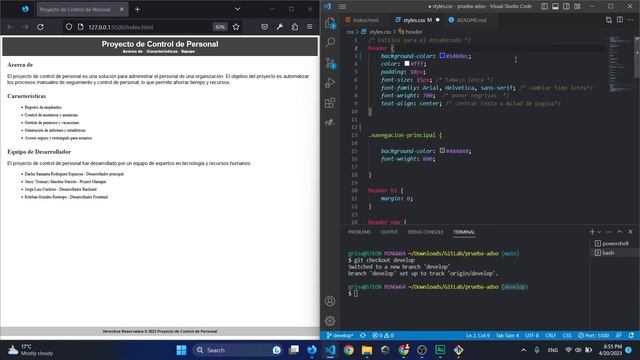
Task: Click Save to Pocket icon in Firefox
Action: click(264, 27)
